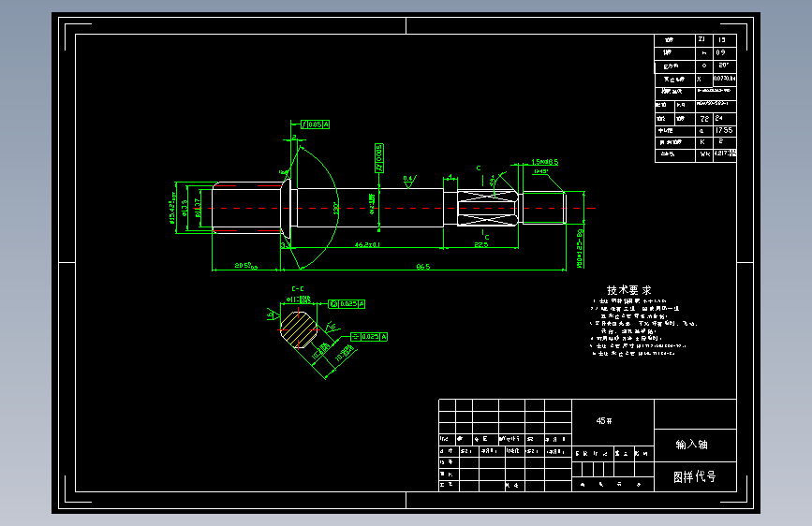Select the 86.5 overall length dimension
This screenshot has height=526, width=812.
tap(423, 267)
